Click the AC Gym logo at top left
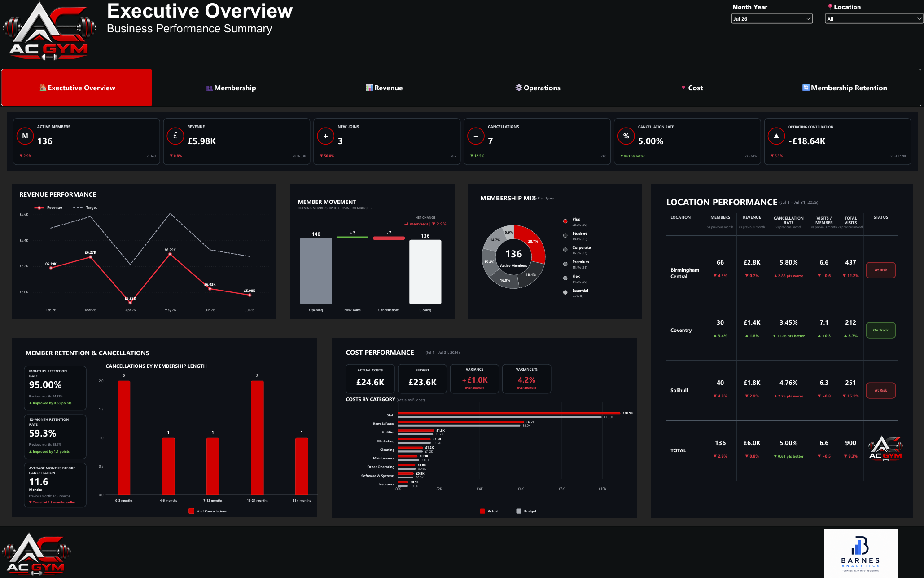 [49, 31]
